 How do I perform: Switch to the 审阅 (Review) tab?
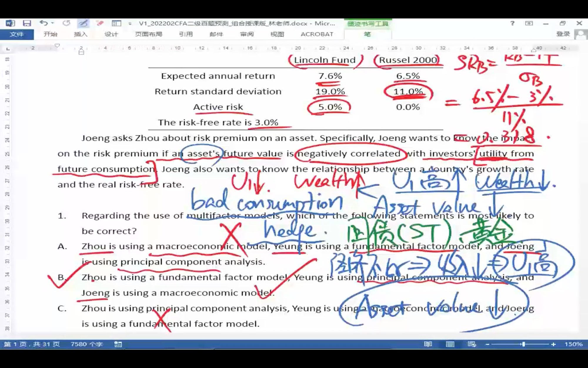(247, 34)
